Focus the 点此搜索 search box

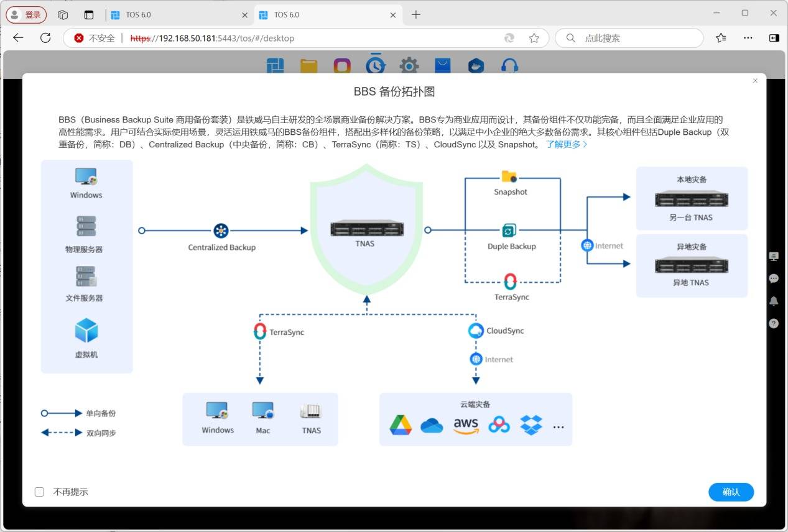[634, 38]
